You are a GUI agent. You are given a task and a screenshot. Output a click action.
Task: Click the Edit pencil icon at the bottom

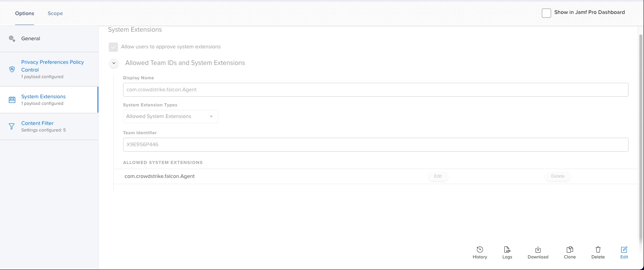[x=624, y=249]
